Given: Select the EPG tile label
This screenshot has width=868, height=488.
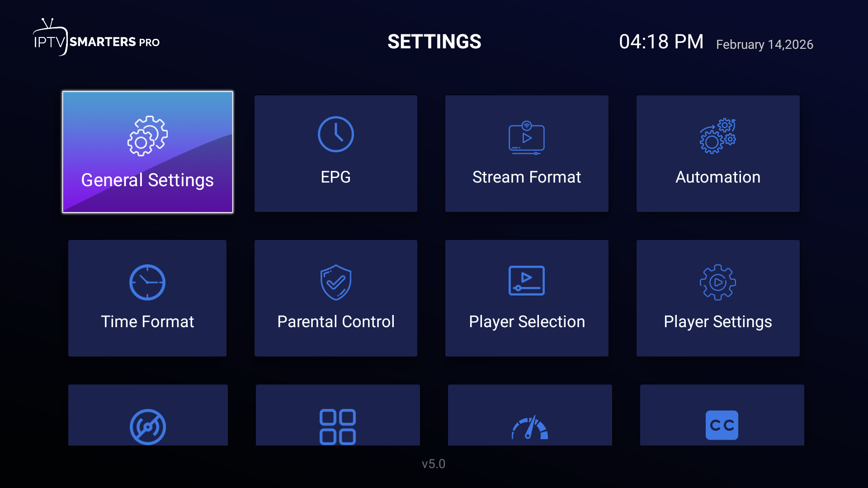Looking at the screenshot, I should (336, 177).
